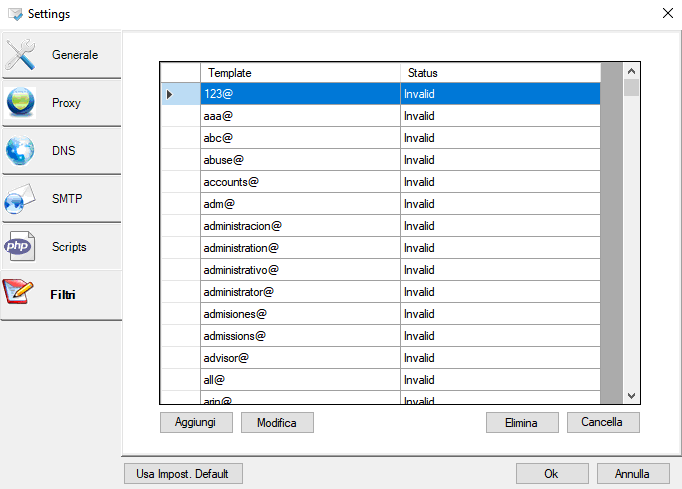Select the row marker arrow beside 123@
This screenshot has width=682, height=489.
point(169,94)
